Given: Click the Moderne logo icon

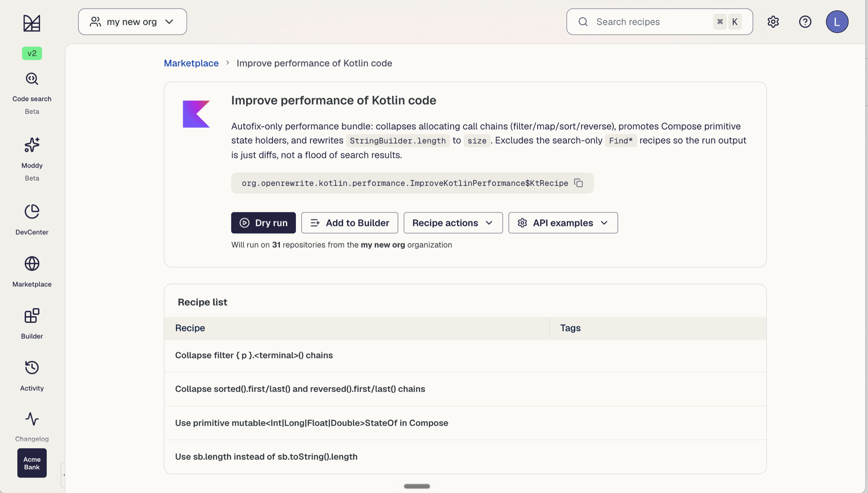Looking at the screenshot, I should click(x=32, y=23).
